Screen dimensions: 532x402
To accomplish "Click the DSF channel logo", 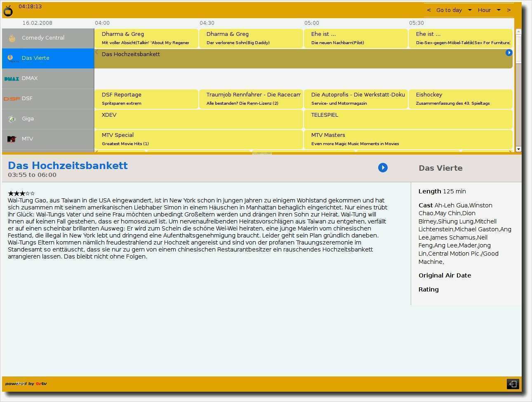I will [12, 99].
